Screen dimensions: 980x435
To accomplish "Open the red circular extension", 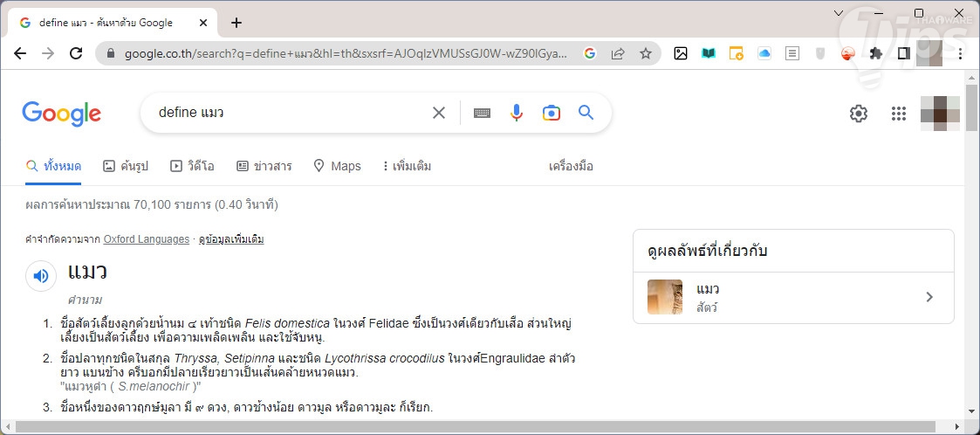I will click(848, 54).
